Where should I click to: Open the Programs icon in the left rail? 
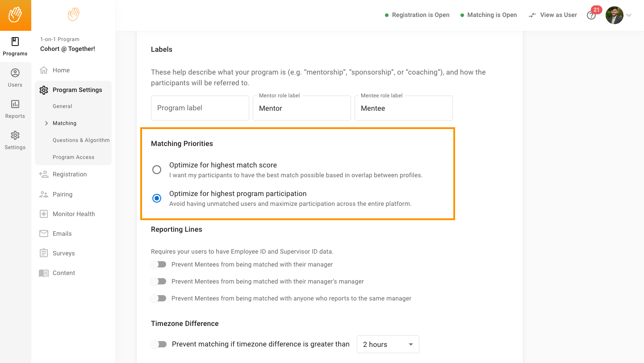(x=15, y=42)
